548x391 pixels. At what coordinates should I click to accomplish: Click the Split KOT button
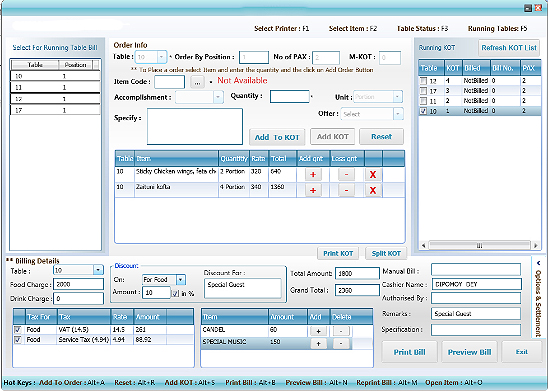(x=386, y=253)
